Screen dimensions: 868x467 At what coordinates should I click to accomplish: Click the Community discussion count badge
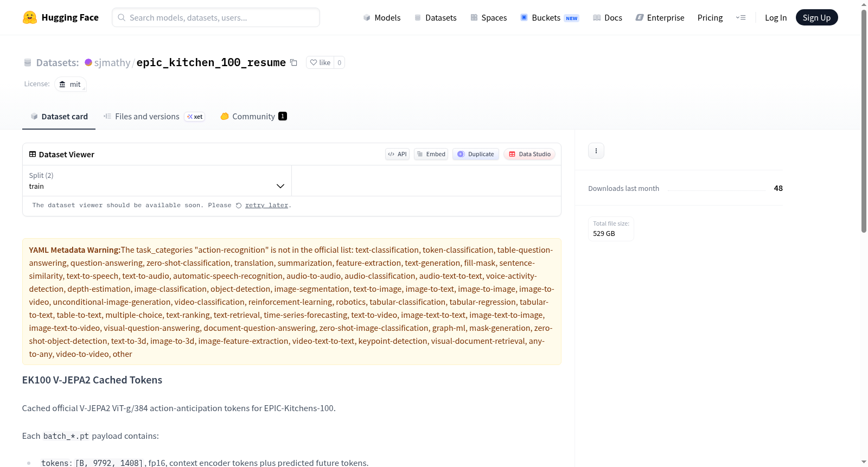pyautogui.click(x=283, y=116)
